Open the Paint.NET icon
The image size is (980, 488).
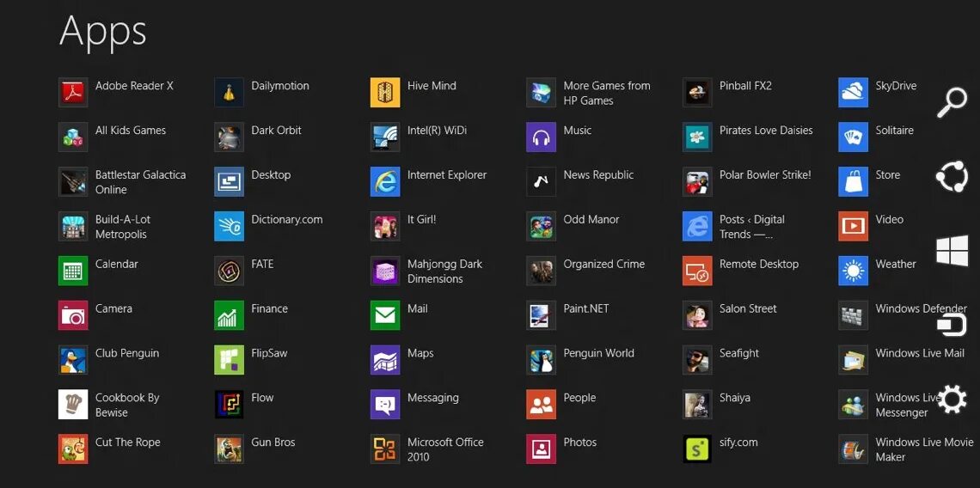(x=542, y=315)
